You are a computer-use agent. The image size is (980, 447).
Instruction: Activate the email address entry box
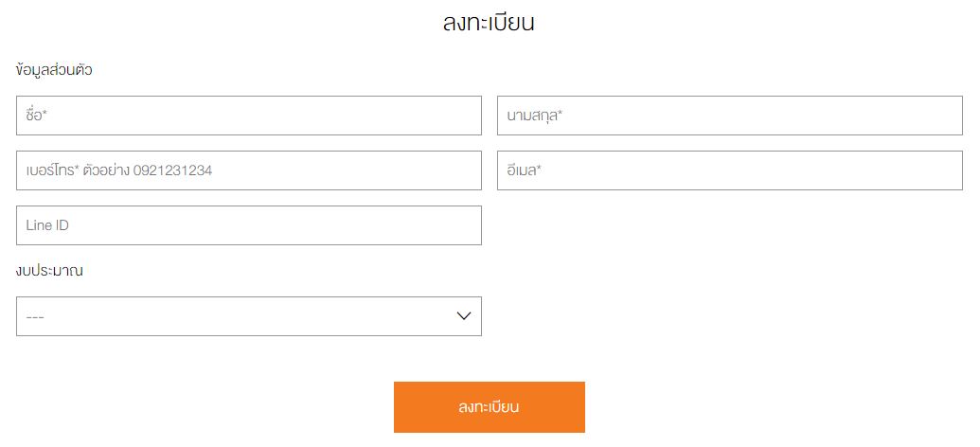pos(729,170)
